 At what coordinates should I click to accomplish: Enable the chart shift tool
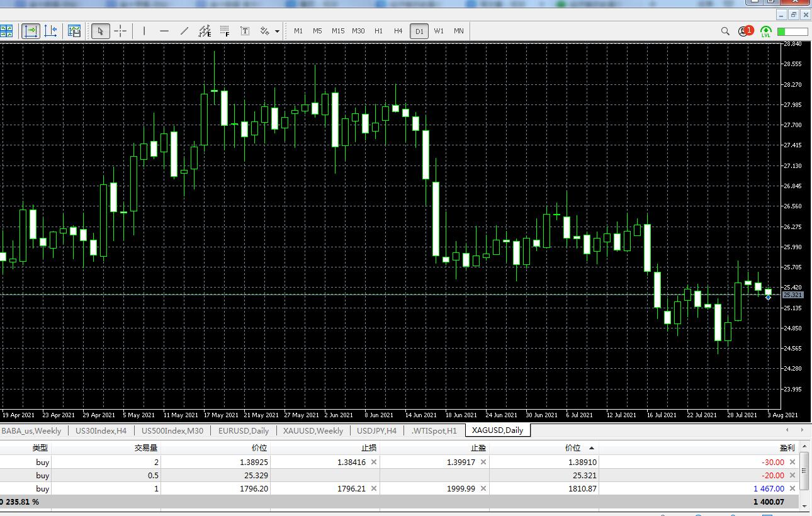[51, 31]
